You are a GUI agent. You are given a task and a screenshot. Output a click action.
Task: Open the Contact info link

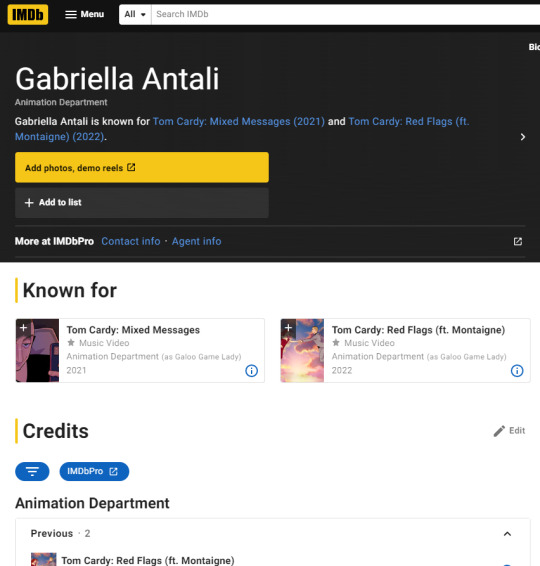point(131,241)
